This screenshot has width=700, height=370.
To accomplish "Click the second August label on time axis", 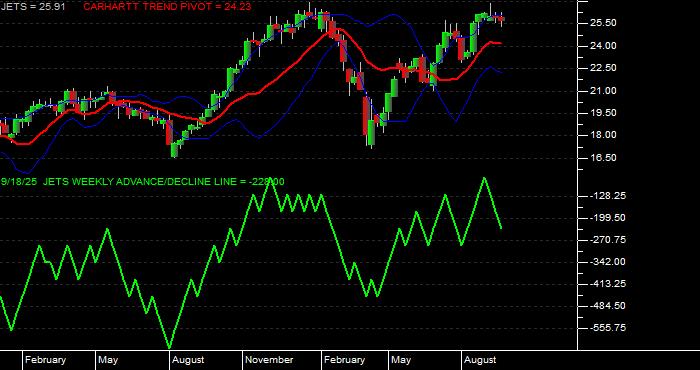I will click(480, 360).
